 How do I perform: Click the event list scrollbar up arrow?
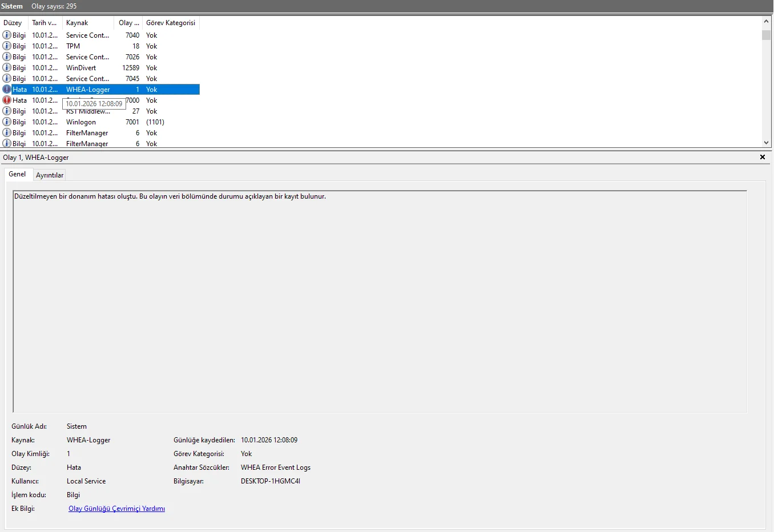[767, 21]
